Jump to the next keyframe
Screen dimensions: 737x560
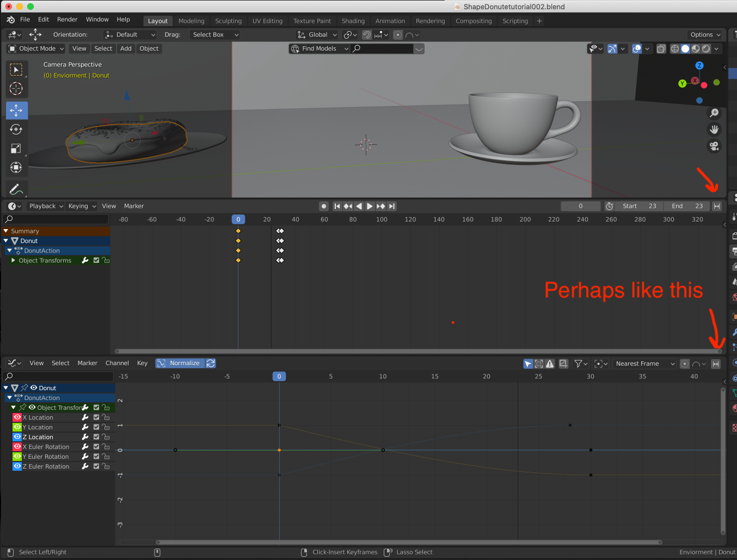(380, 206)
